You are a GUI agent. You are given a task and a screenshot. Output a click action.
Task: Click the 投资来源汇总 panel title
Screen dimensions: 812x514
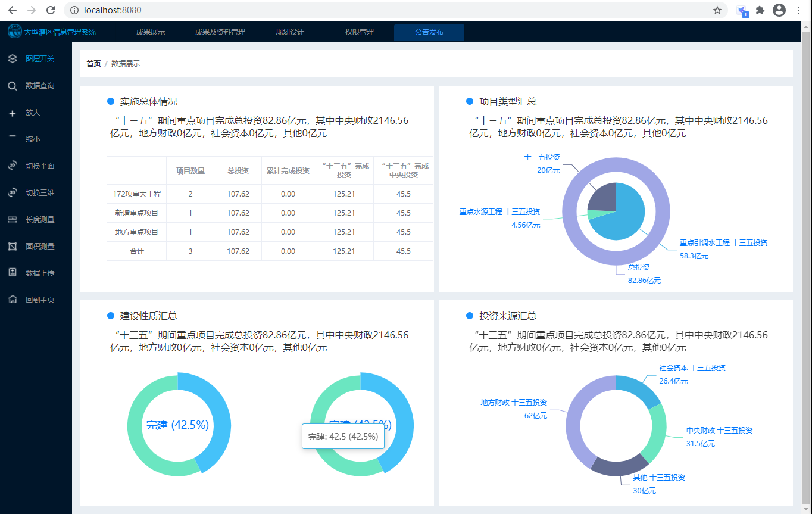point(508,316)
